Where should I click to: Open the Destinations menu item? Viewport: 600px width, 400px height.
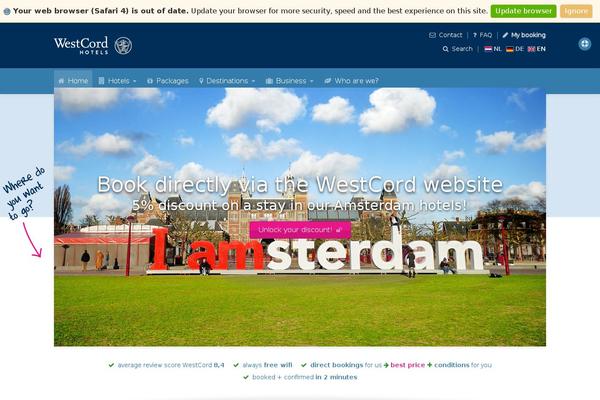coord(227,81)
